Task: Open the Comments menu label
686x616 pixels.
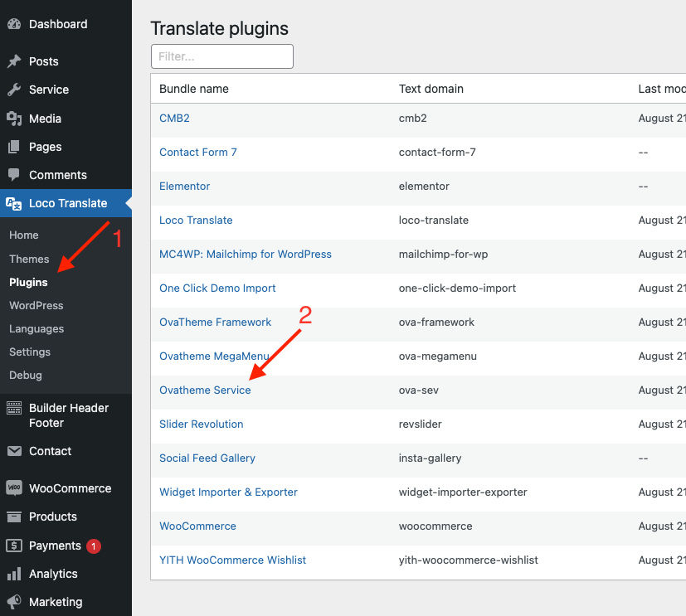Action: pos(58,175)
